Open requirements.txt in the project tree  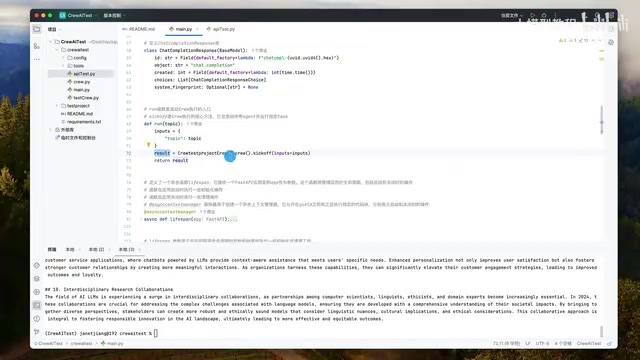(81, 122)
